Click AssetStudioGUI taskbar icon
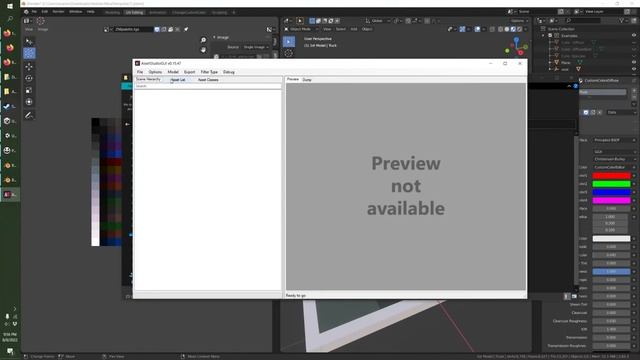Image resolution: width=640 pixels, height=360 pixels. (x=9, y=195)
